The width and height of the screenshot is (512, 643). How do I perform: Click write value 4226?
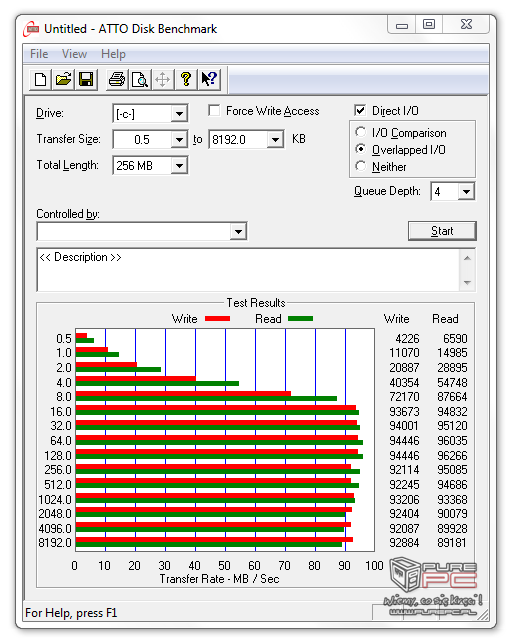tap(407, 338)
